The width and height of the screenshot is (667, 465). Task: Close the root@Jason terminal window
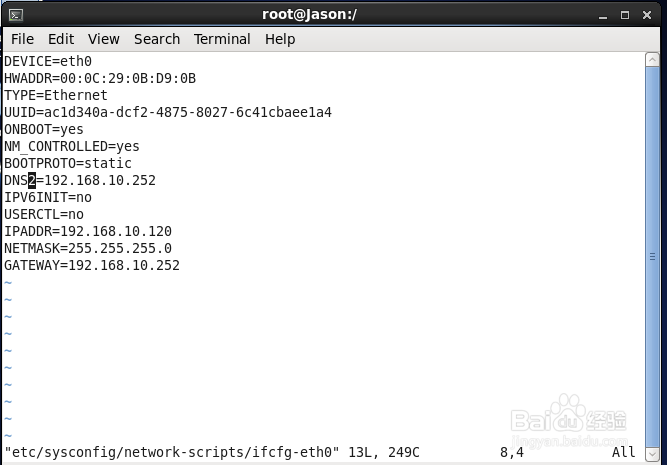(x=646, y=15)
